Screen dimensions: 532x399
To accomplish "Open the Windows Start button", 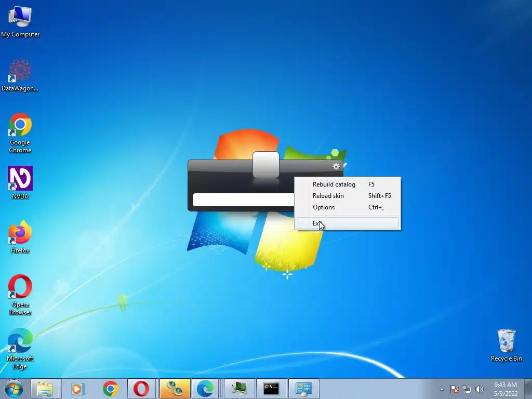I will [14, 389].
